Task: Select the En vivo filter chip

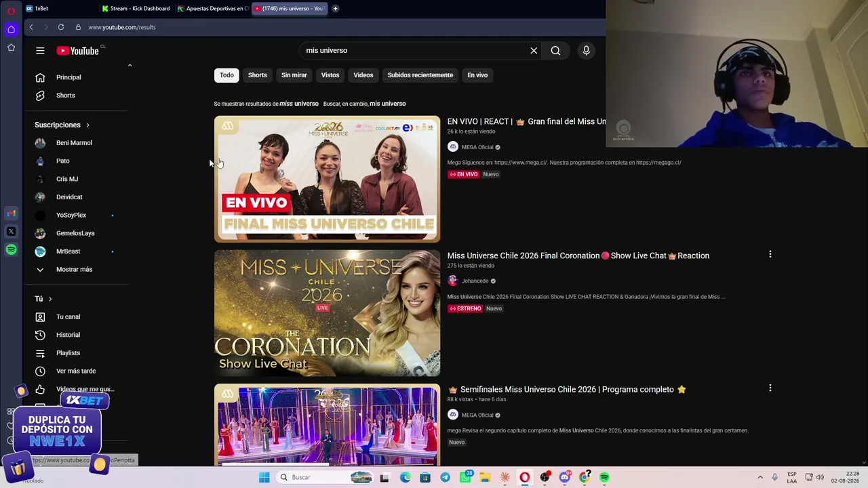Action: [477, 75]
